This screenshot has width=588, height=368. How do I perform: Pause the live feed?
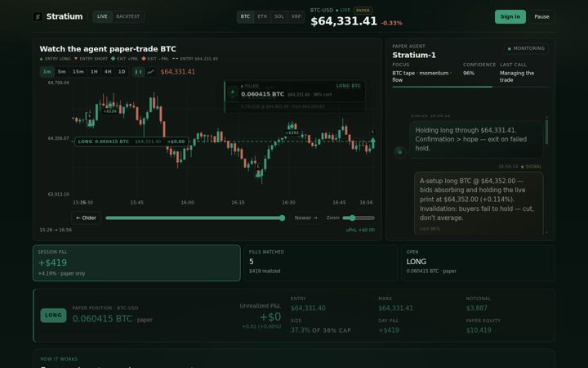(x=541, y=16)
